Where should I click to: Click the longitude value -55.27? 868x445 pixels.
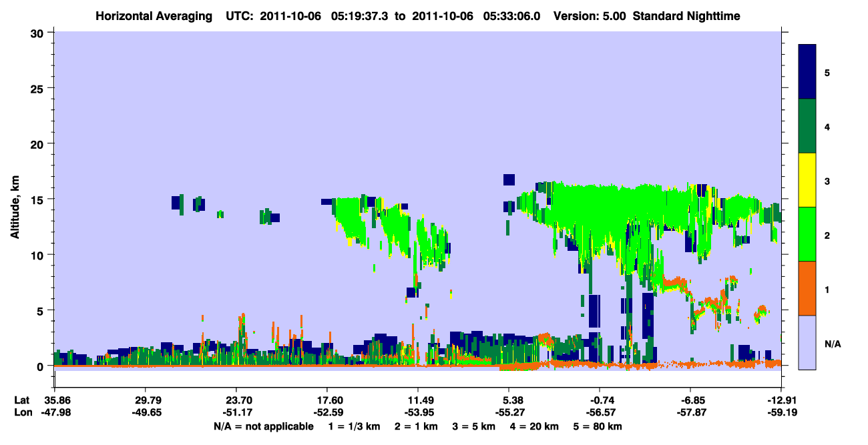(x=509, y=413)
